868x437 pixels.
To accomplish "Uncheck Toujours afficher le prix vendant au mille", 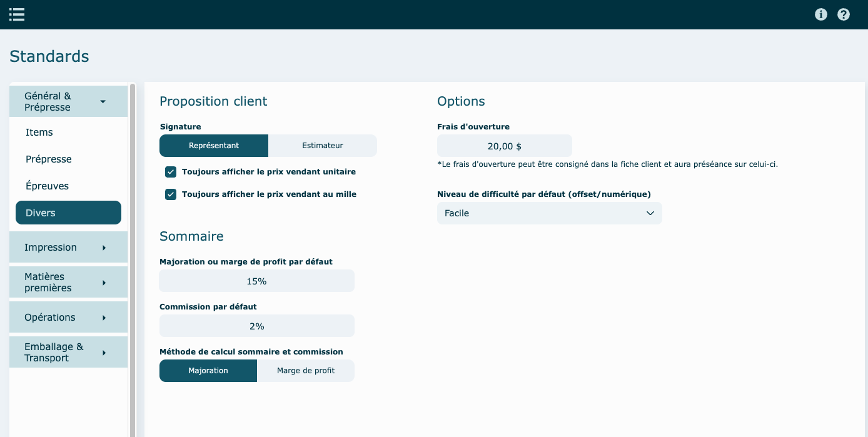I will (171, 194).
